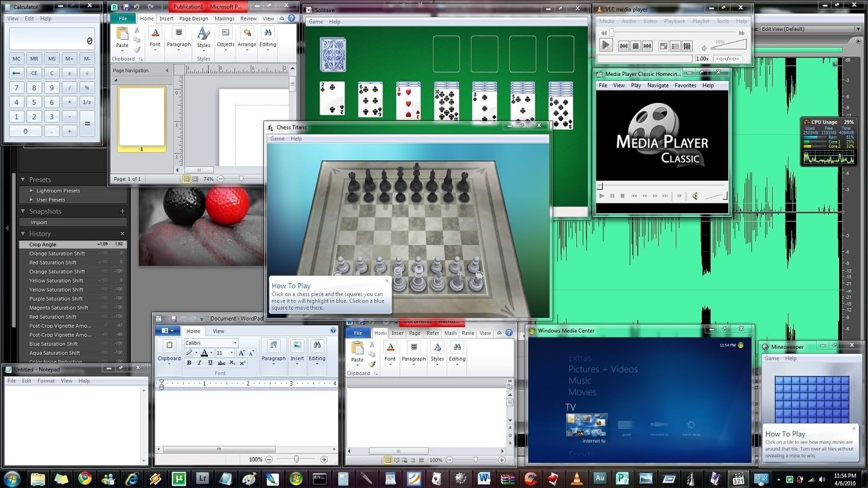Click the Import button under Snapshots

click(39, 222)
